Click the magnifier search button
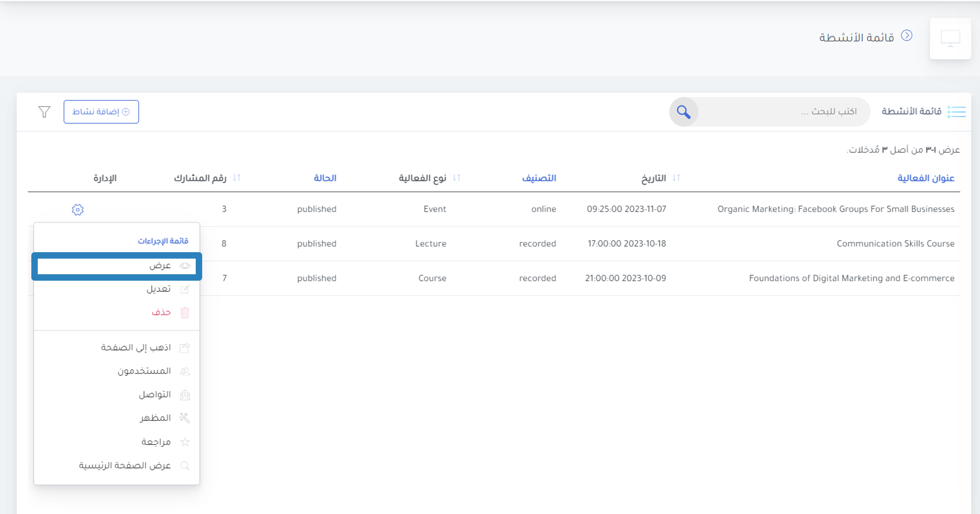This screenshot has width=980, height=514. click(x=683, y=112)
